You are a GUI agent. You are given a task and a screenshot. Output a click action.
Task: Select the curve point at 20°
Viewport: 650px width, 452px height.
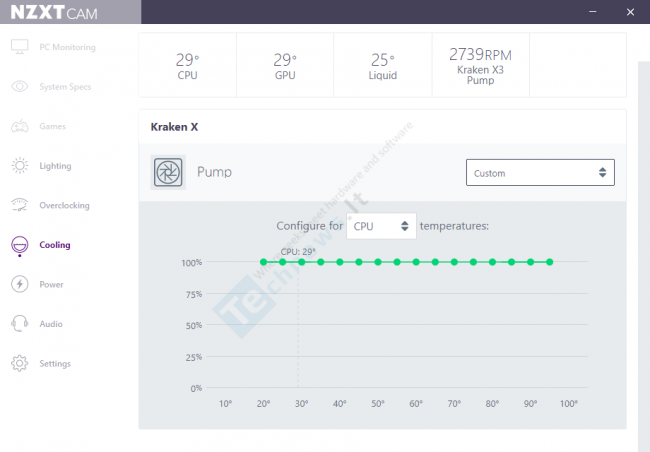coord(264,262)
